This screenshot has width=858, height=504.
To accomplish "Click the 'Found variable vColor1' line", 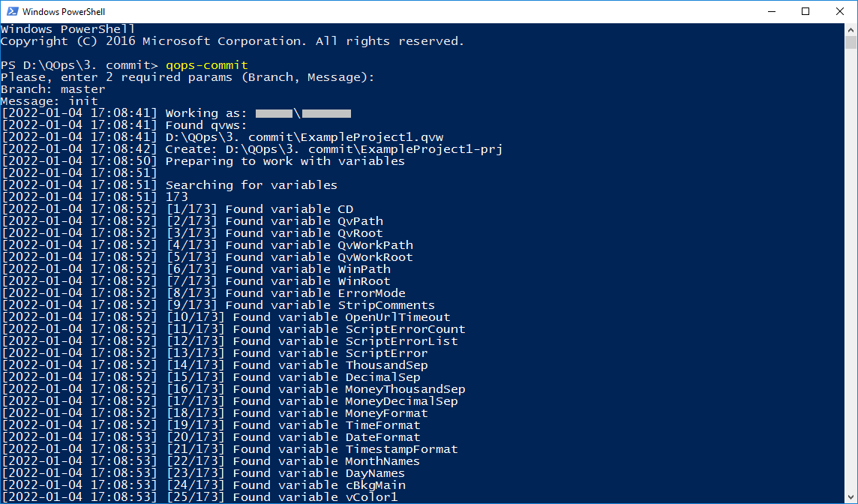I will [x=199, y=498].
